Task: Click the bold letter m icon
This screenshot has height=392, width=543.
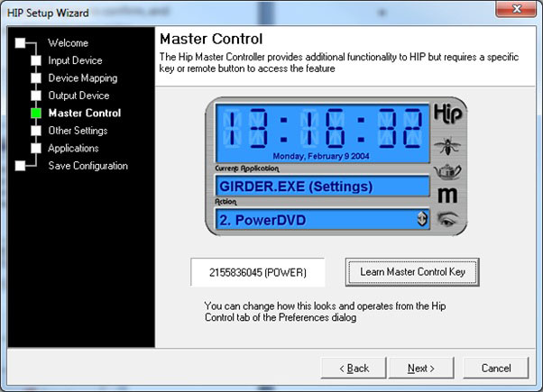Action: pyautogui.click(x=447, y=195)
